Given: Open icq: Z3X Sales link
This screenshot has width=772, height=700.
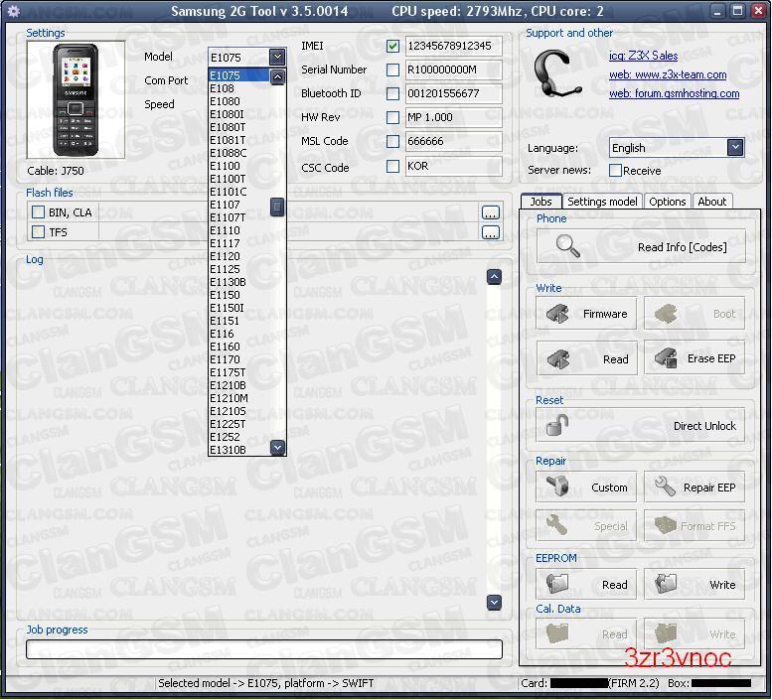Looking at the screenshot, I should [643, 56].
